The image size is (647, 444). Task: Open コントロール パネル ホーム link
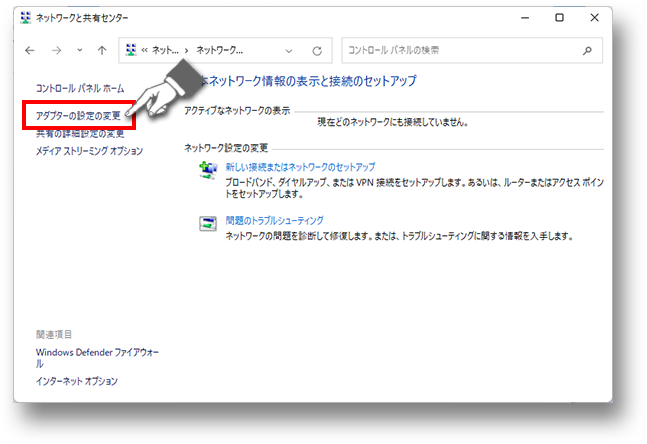pos(80,88)
